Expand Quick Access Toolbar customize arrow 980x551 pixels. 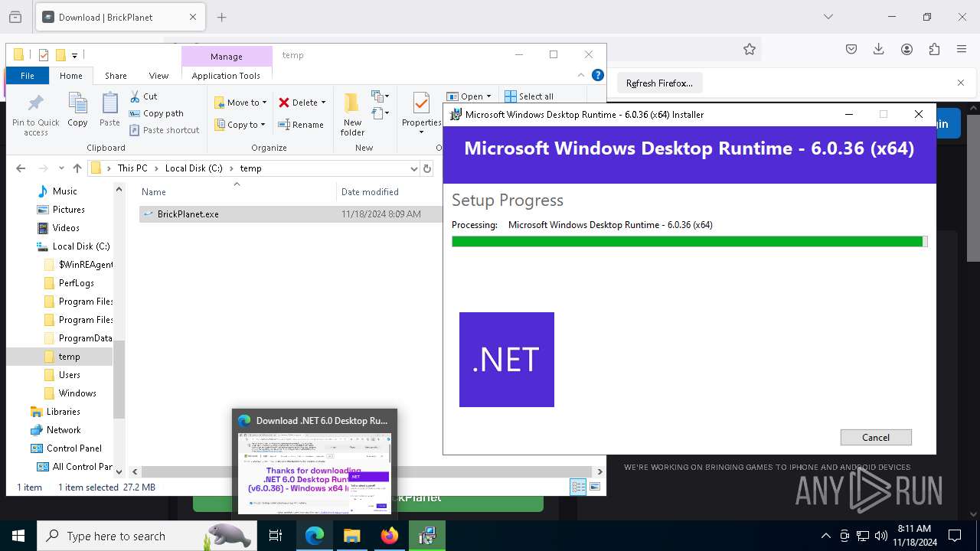[x=74, y=55]
